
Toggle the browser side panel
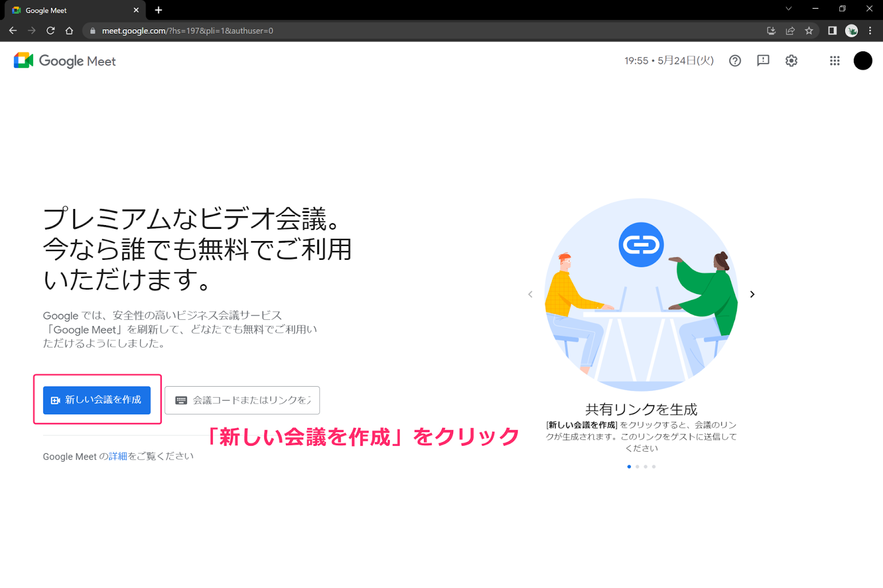pyautogui.click(x=832, y=31)
